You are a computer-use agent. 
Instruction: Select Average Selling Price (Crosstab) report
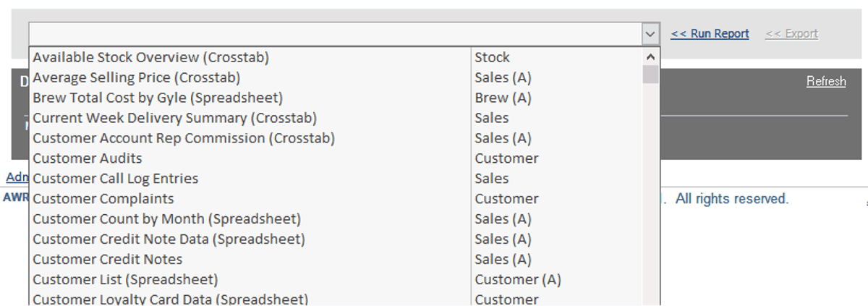click(x=137, y=77)
